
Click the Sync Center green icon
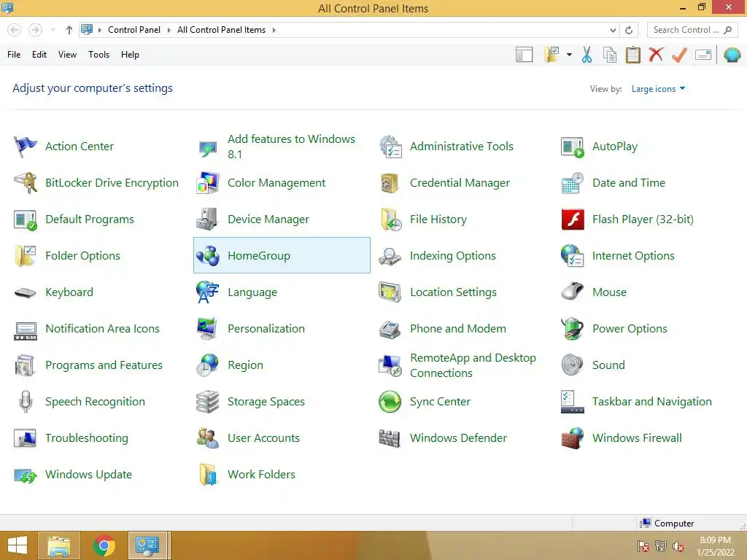(x=390, y=402)
